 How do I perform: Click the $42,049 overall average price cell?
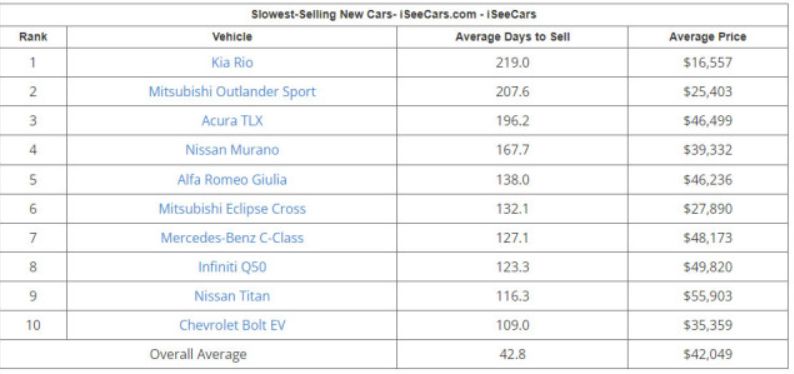tap(707, 354)
